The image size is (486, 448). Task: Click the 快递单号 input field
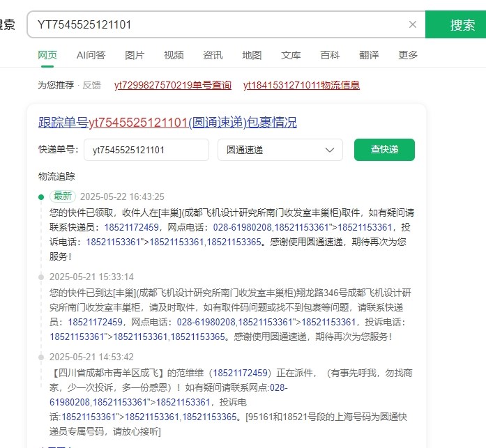(146, 150)
